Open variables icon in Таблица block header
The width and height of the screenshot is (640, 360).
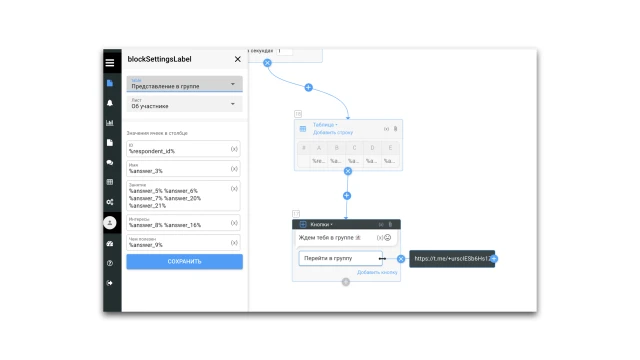(386, 129)
